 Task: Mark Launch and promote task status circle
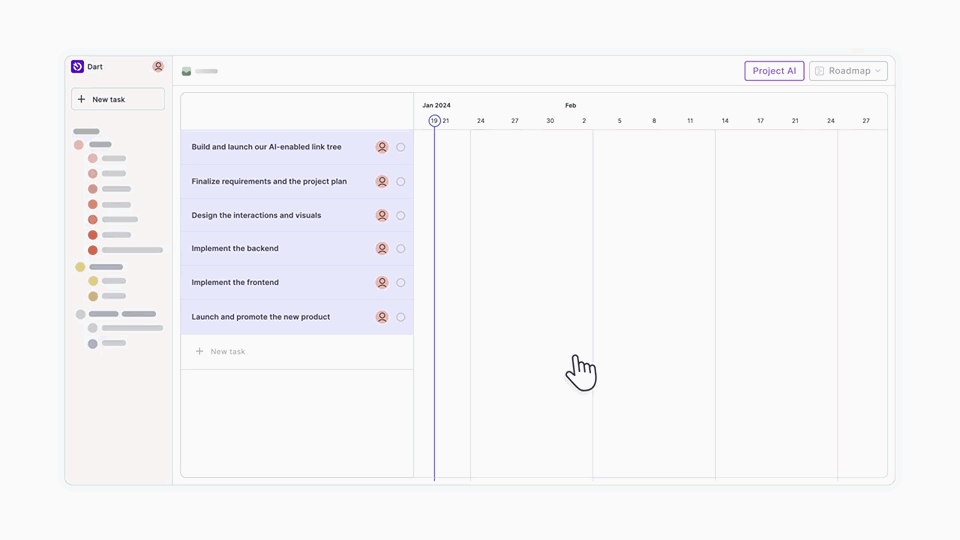(400, 317)
